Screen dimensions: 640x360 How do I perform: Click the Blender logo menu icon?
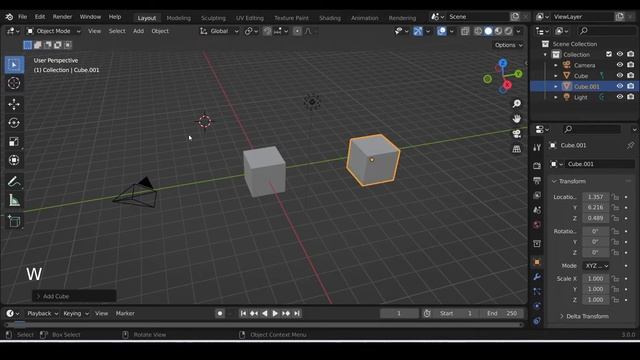[9, 17]
